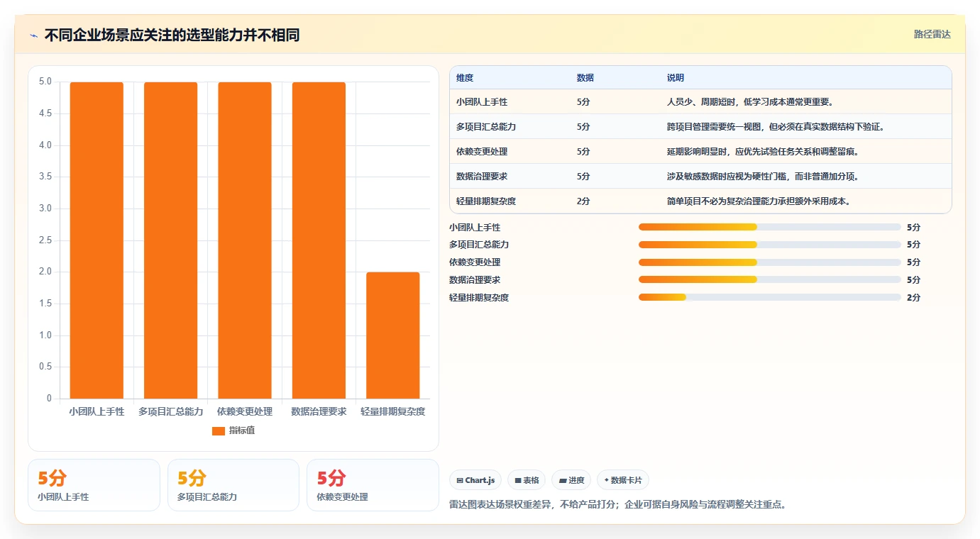Click description 跨项目管理需要统一视图
This screenshot has height=539, width=980.
(x=776, y=127)
